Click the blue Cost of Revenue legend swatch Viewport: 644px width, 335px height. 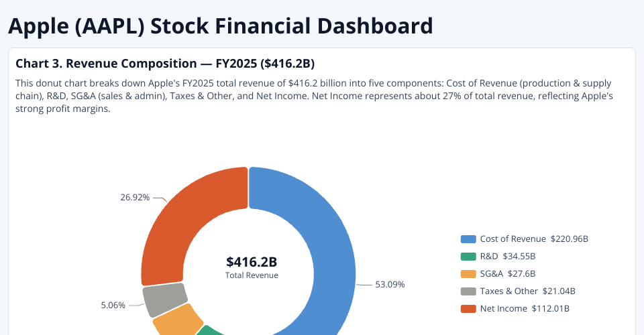[x=468, y=239]
